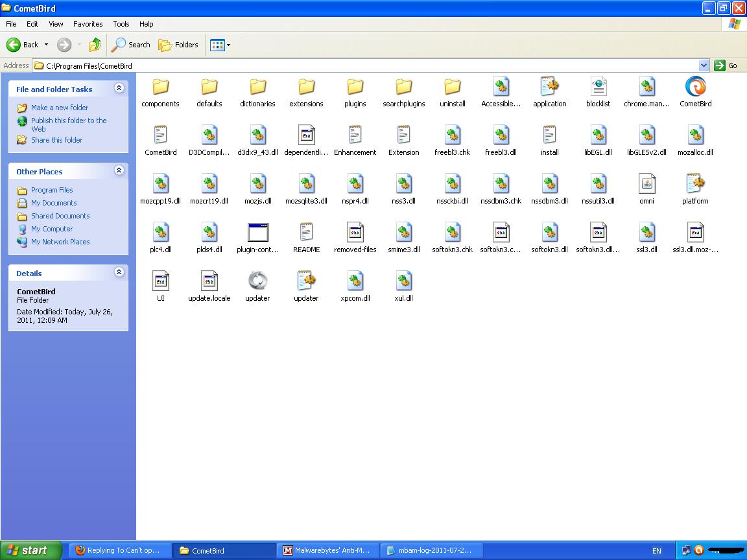Switch to Malwarebytes' Anti-Malware taskbar button
The width and height of the screenshot is (747, 560).
click(x=327, y=550)
